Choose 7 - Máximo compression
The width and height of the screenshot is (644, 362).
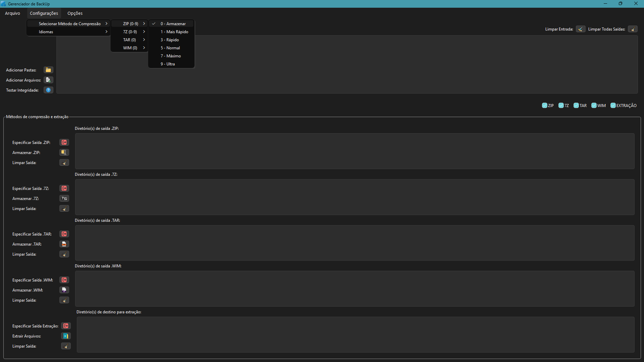(x=171, y=56)
